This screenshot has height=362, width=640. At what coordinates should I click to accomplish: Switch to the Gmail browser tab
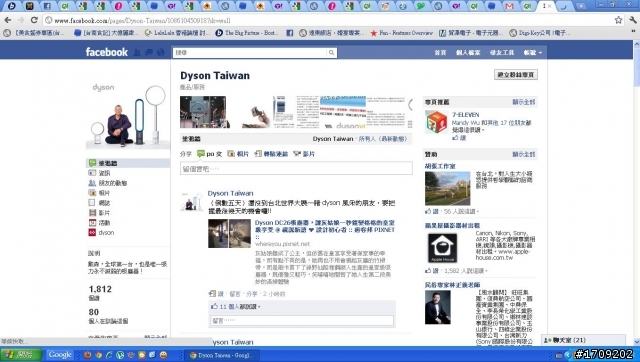click(x=509, y=6)
